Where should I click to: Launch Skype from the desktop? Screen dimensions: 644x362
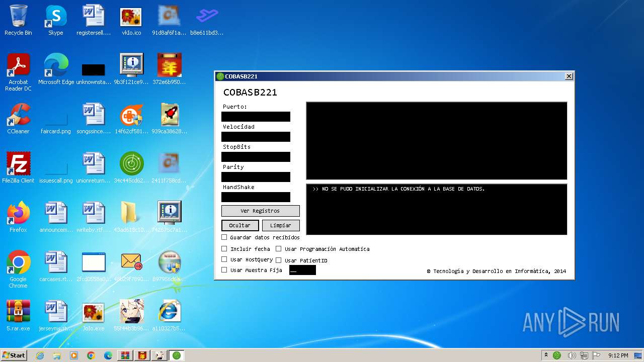pos(56,20)
